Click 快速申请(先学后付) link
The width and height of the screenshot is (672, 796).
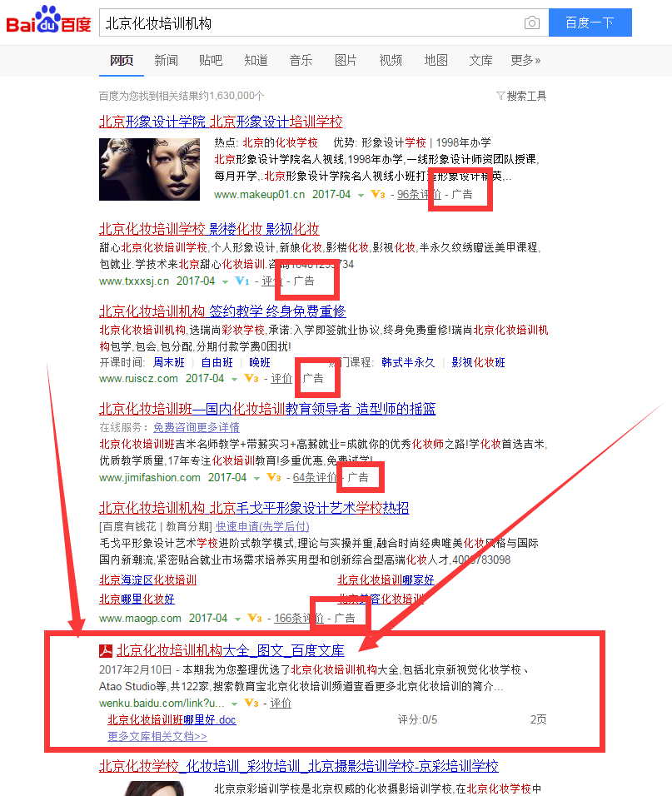click(262, 526)
